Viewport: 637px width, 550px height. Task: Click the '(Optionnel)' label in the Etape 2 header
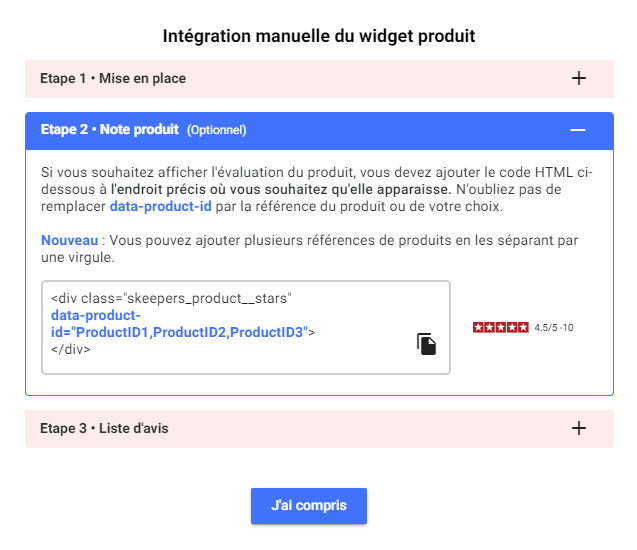click(x=216, y=130)
